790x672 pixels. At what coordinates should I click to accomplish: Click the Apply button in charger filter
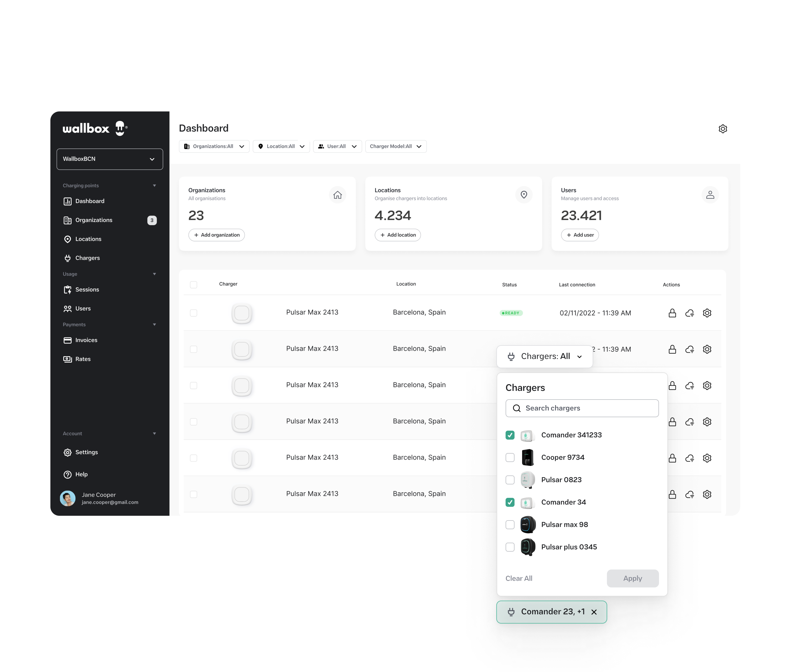[633, 577]
